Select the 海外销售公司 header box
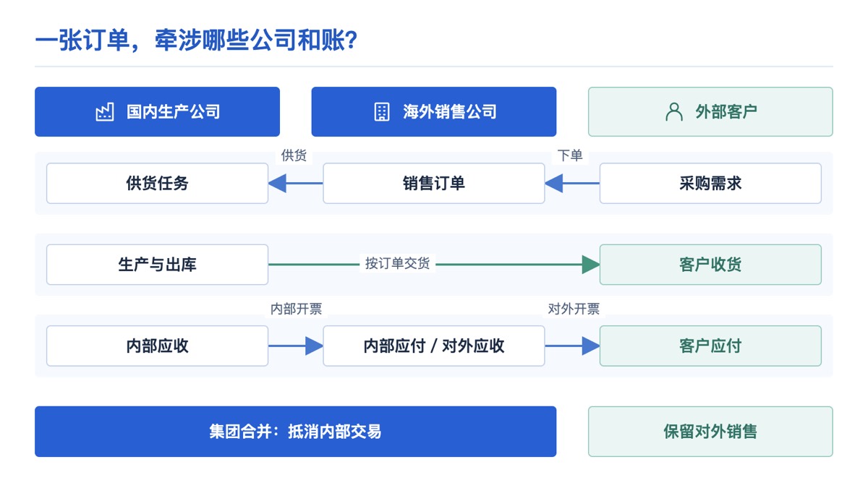 434,112
